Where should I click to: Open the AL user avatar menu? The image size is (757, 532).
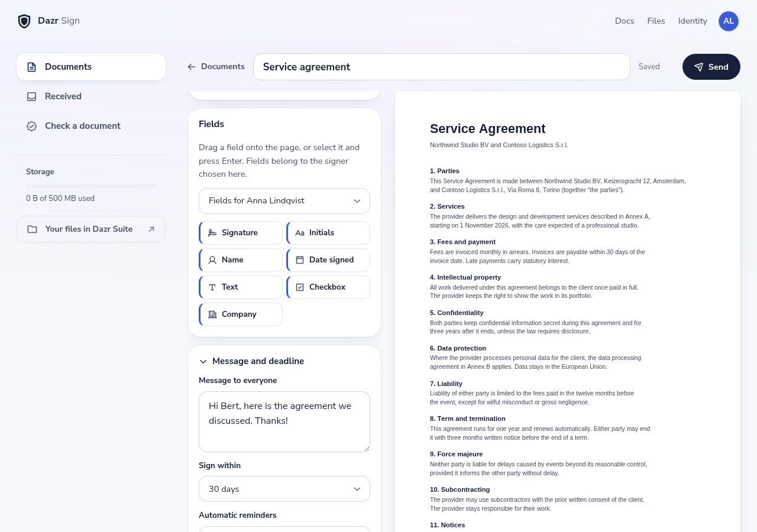coord(729,21)
